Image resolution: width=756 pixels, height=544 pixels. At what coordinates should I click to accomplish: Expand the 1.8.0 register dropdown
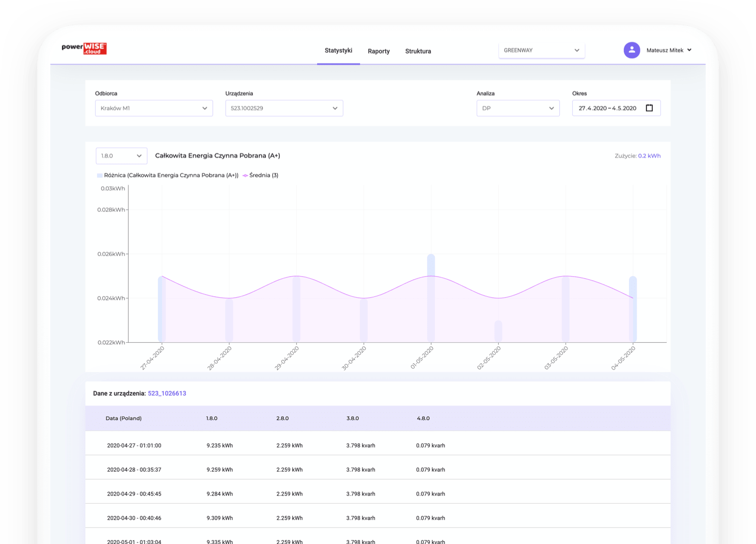[121, 156]
